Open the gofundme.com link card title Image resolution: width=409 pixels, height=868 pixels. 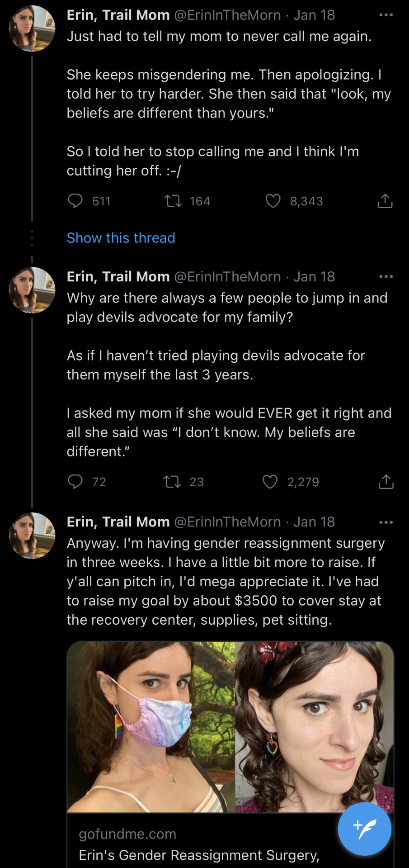(x=199, y=855)
